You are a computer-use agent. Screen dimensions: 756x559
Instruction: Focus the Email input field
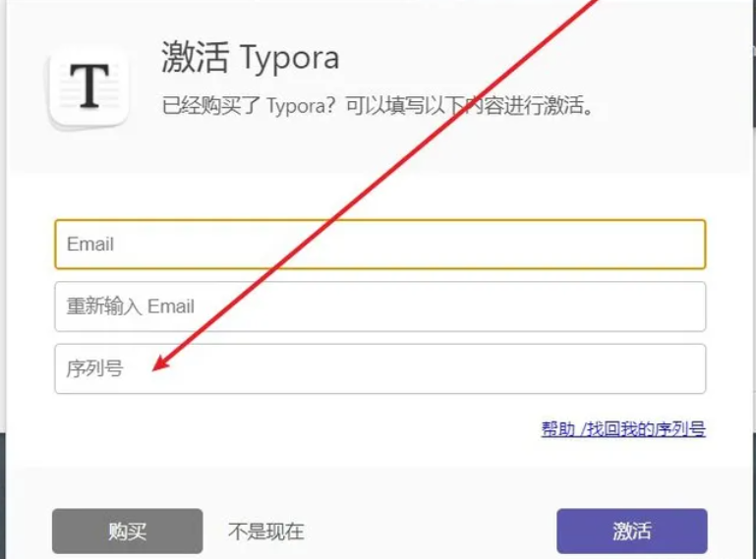(379, 245)
